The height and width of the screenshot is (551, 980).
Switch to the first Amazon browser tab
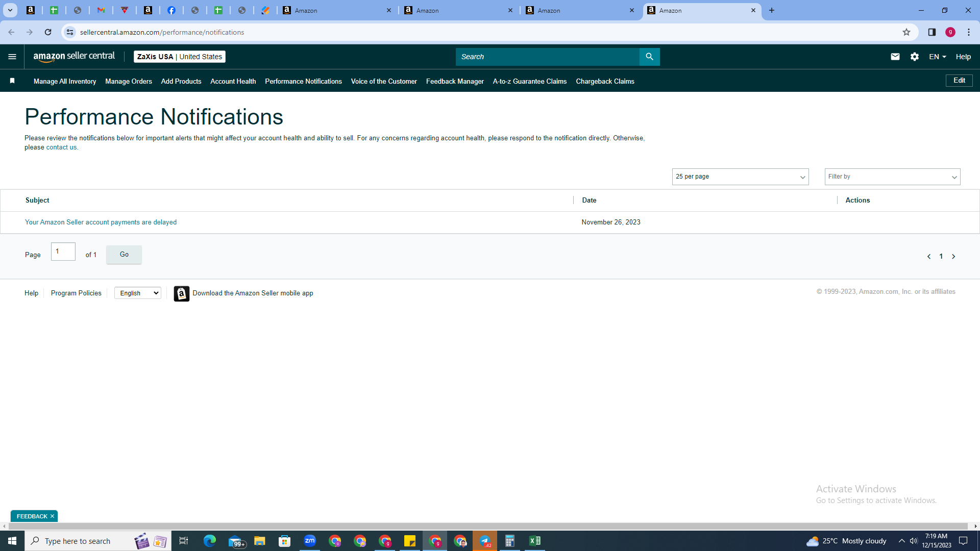[x=337, y=10]
